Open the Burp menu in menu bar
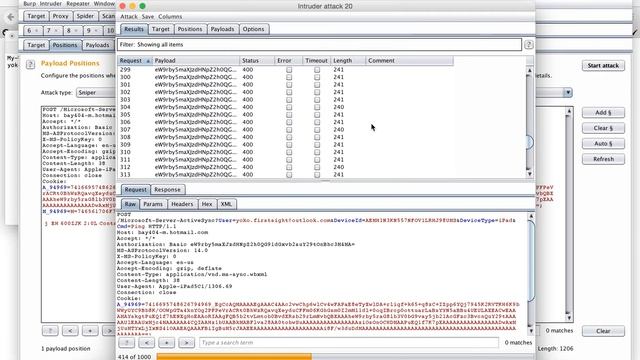Screen dimensions: 640x360 click(29, 4)
